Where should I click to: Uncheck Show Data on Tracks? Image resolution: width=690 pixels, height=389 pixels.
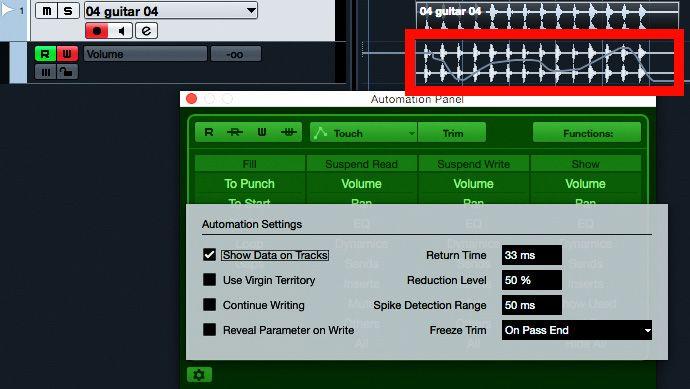point(209,255)
